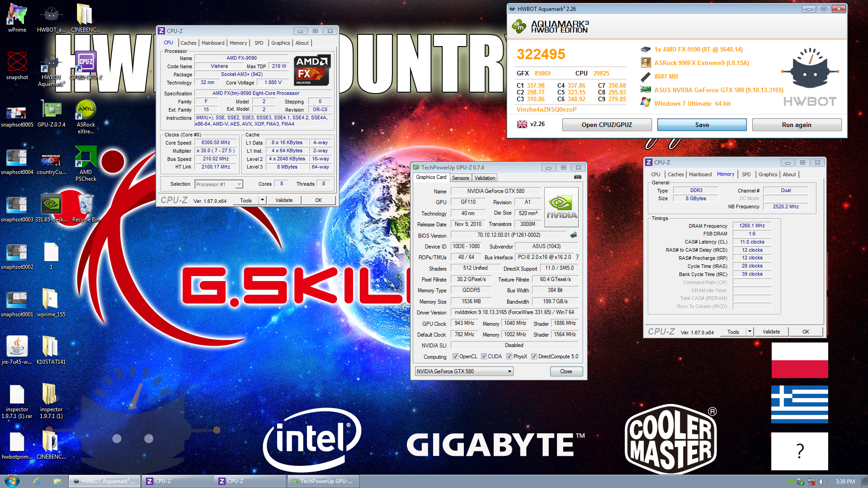
Task: Open the snaphsot0002 image file
Action: point(17,257)
